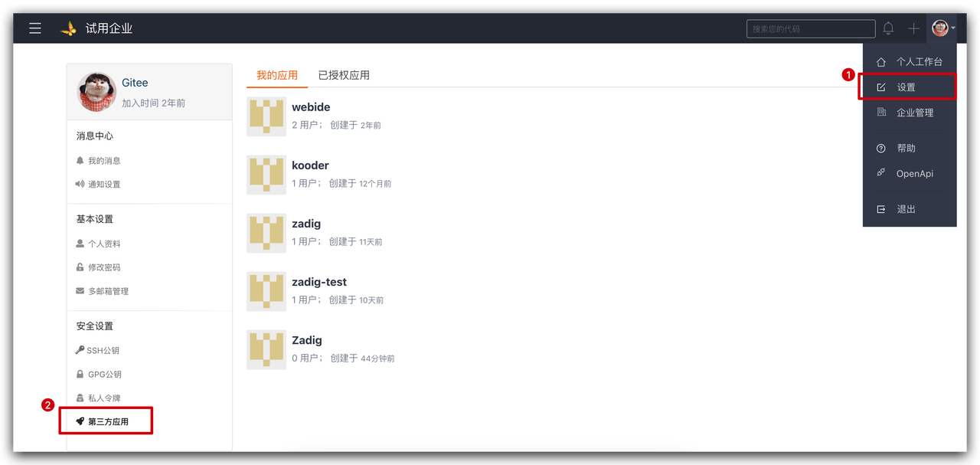Image resolution: width=980 pixels, height=465 pixels.
Task: Click the notification bell icon
Action: [888, 28]
